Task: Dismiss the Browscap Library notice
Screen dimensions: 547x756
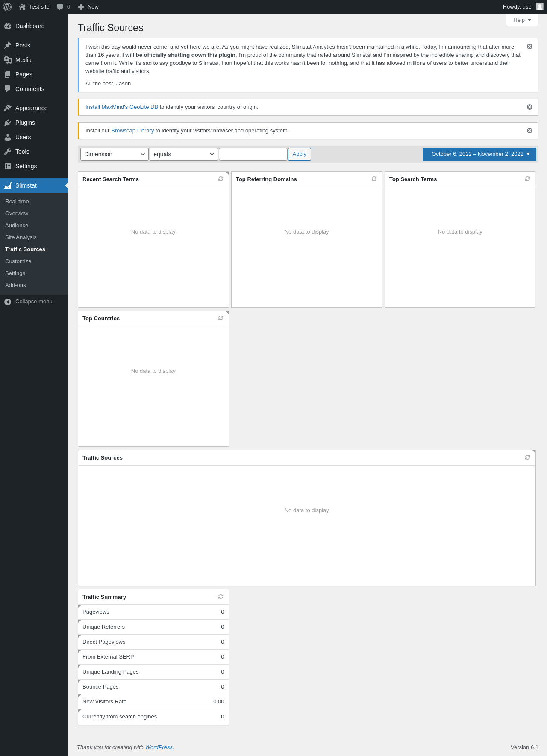Action: (x=529, y=130)
